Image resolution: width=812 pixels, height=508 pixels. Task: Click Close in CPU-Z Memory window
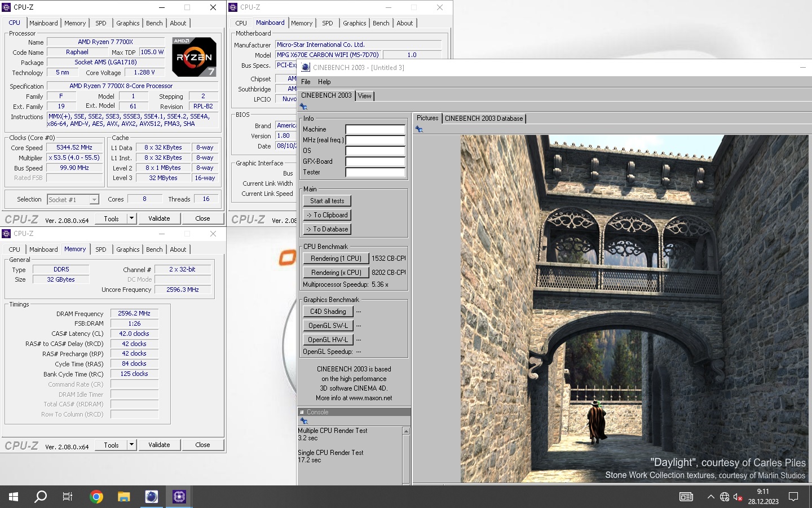(202, 445)
